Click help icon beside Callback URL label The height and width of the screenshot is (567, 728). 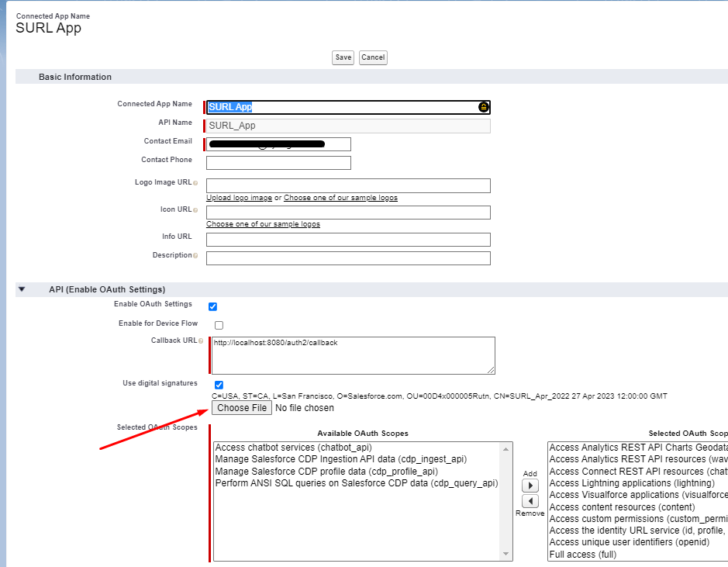(201, 341)
